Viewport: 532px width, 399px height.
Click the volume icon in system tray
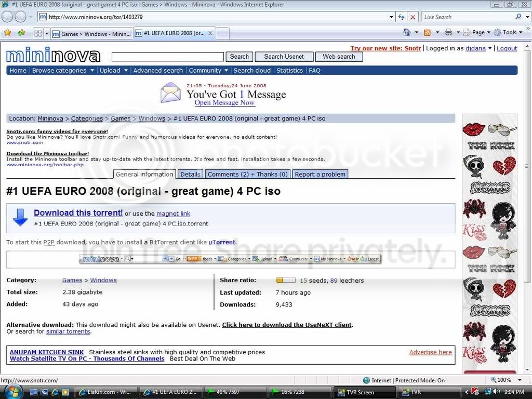click(x=497, y=392)
